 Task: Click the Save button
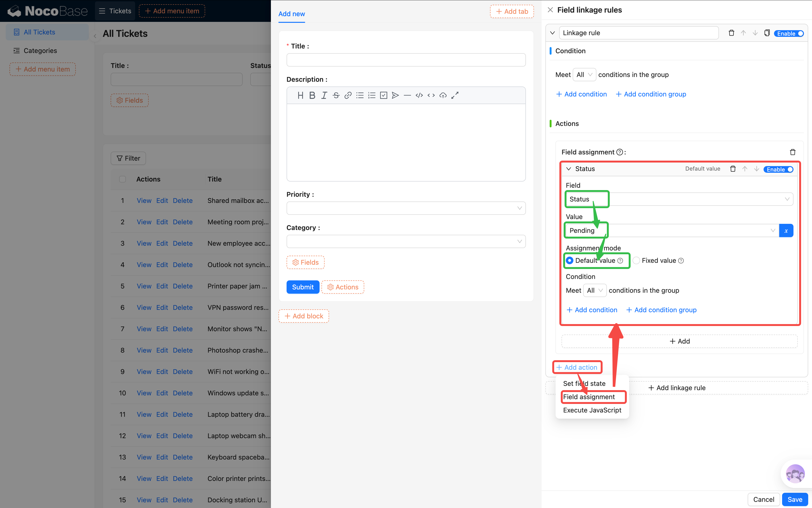[794, 499]
